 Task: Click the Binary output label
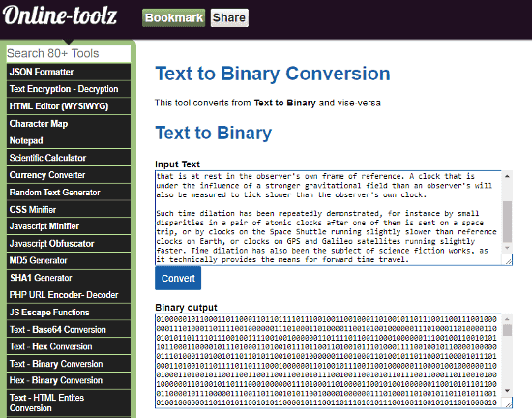(186, 308)
